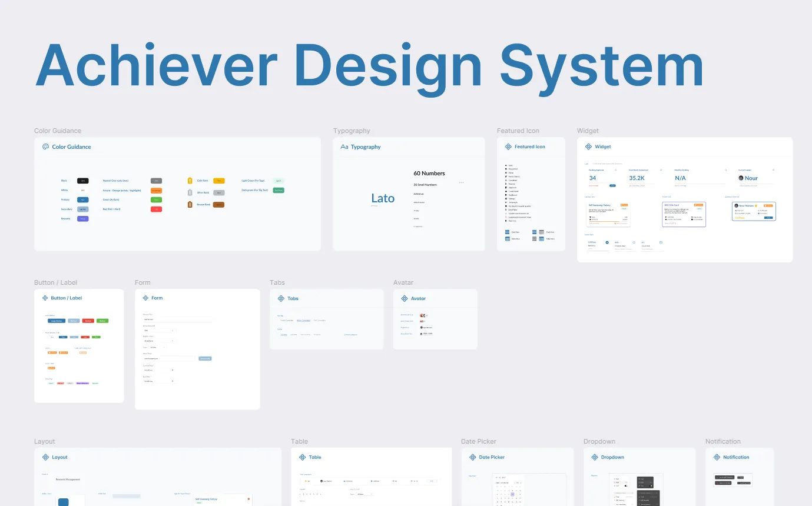Pick the Red (Bad / Alert) swatch
This screenshot has height=506, width=812.
point(156,209)
